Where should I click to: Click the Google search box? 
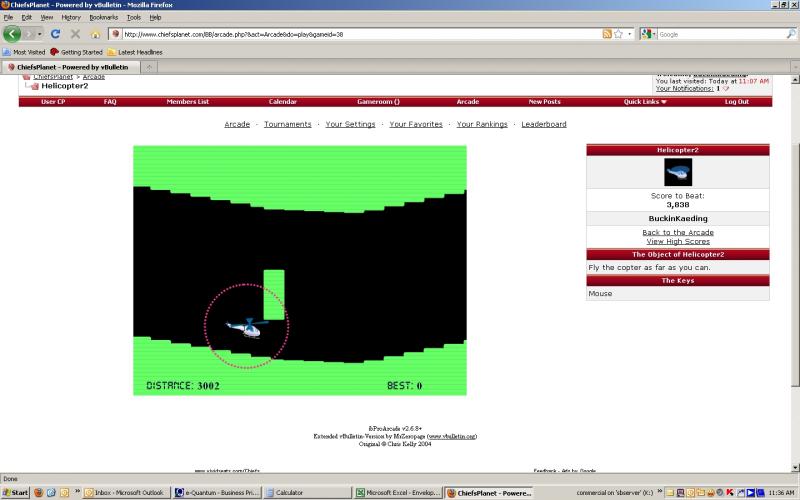coord(721,34)
